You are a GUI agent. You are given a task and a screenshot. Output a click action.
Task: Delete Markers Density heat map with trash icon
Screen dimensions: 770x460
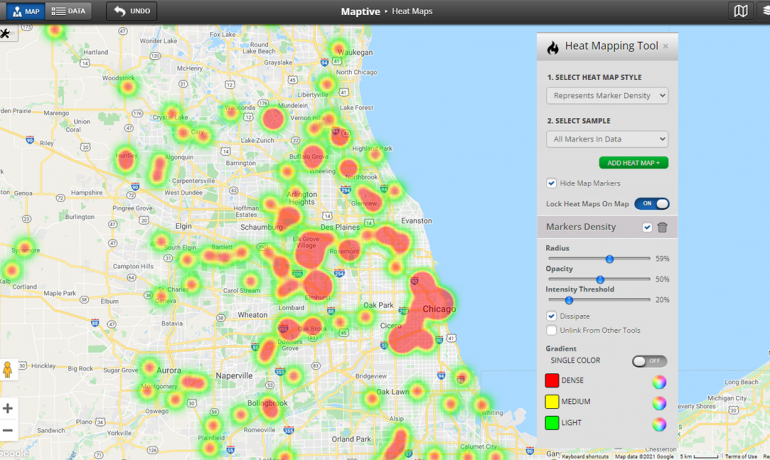tap(662, 227)
